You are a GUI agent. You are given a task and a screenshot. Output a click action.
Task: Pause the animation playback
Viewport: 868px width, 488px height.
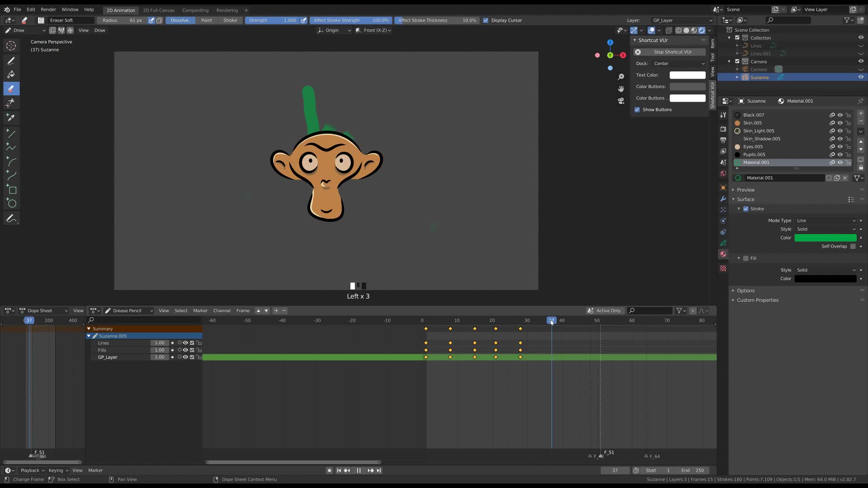359,470
